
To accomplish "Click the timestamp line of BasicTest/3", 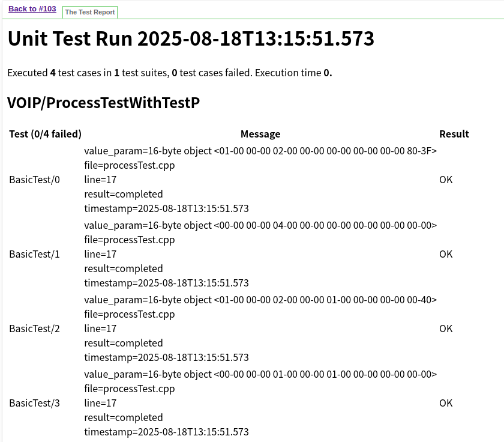I will pos(166,432).
